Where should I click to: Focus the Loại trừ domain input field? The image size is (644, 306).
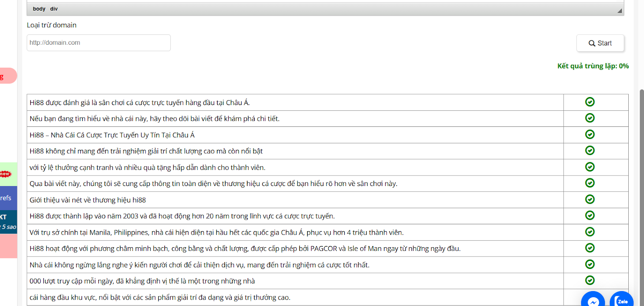99,43
